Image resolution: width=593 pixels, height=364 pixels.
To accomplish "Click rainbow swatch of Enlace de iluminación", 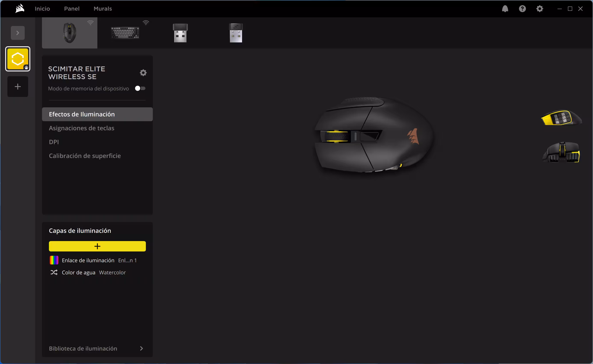I will coord(54,260).
